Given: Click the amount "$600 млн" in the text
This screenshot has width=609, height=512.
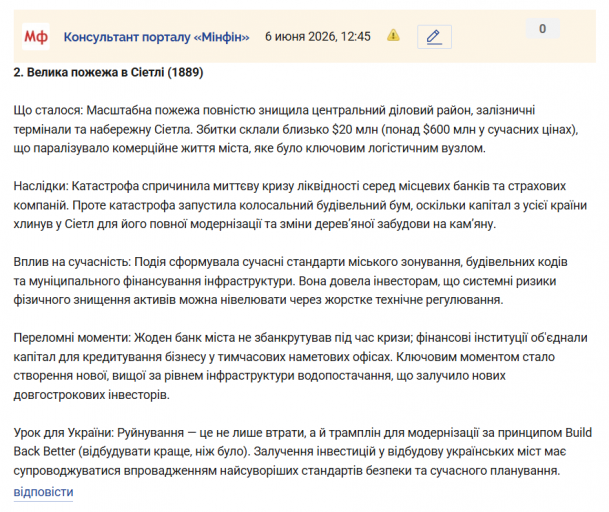Looking at the screenshot, I should click(x=449, y=129).
